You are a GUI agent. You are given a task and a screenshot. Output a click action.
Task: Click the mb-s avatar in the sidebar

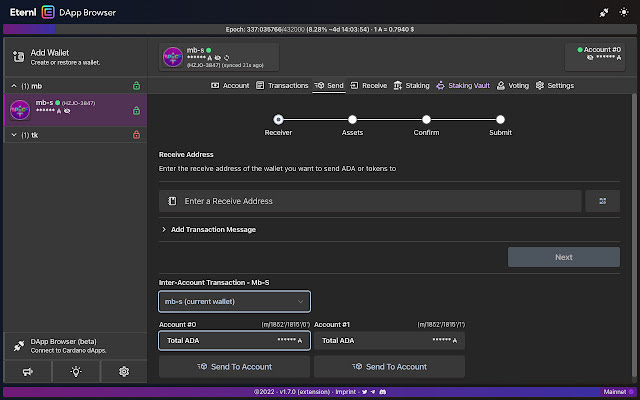tap(20, 110)
